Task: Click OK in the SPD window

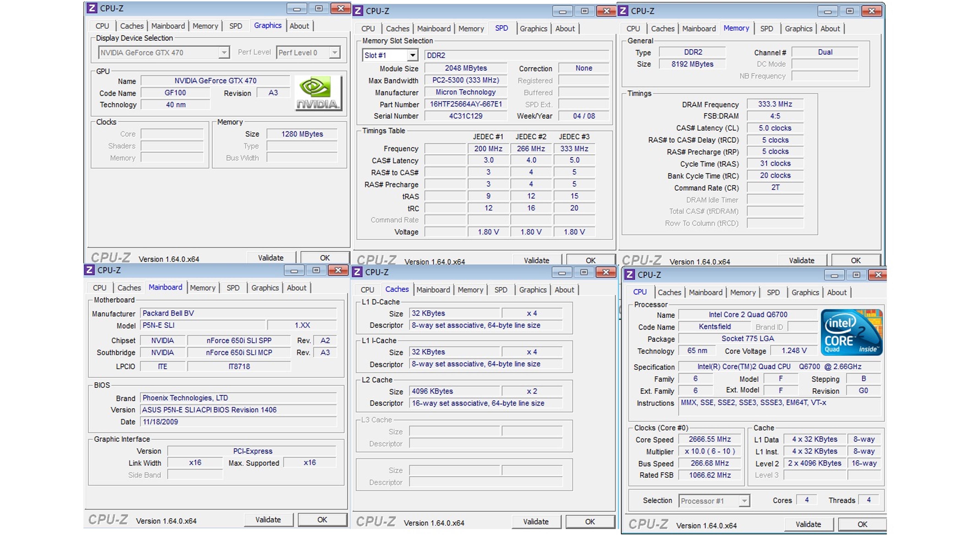Action: coord(590,260)
